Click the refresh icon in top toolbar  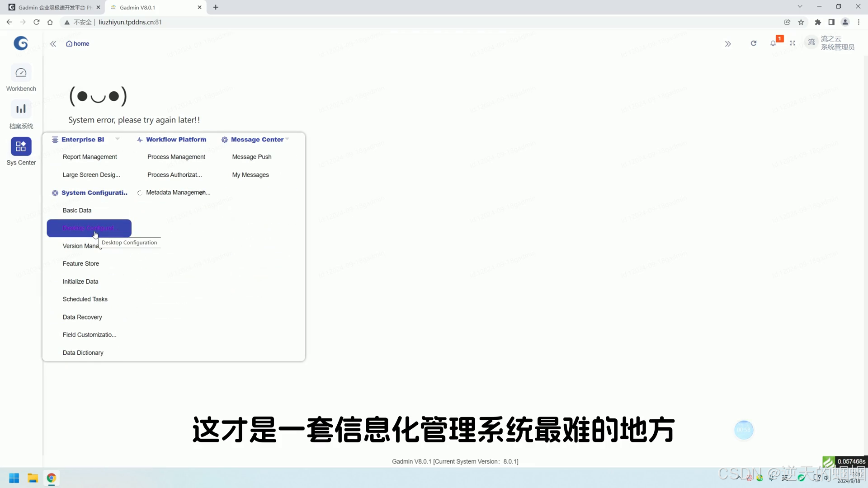point(754,43)
